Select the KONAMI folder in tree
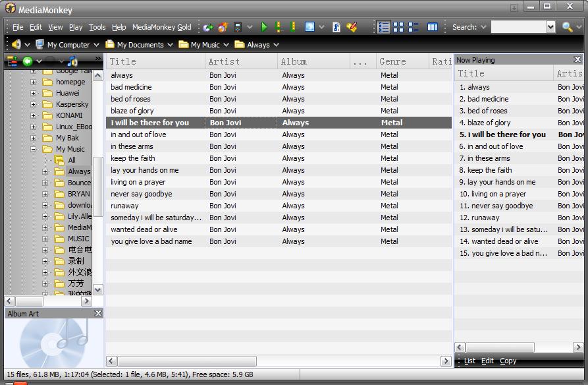 [69, 115]
